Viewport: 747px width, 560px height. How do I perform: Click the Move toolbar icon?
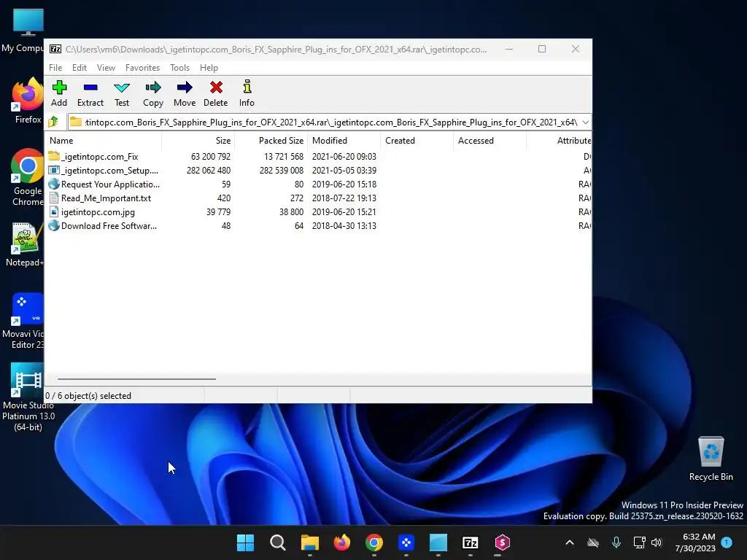coord(185,87)
